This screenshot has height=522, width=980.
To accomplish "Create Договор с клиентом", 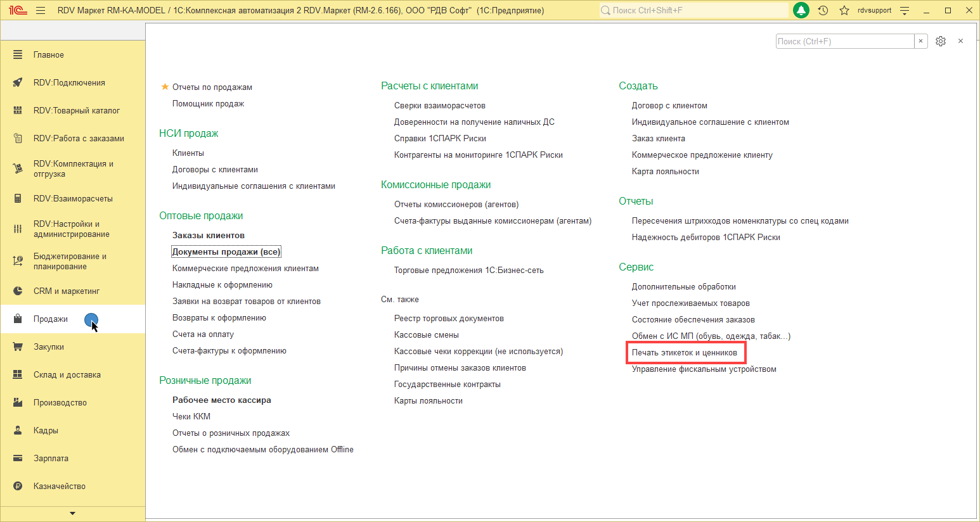I will coord(669,106).
